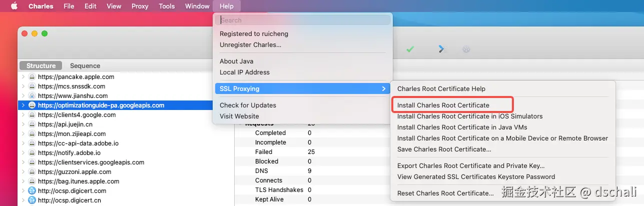Open the File menu
This screenshot has height=206, width=644.
point(69,6)
